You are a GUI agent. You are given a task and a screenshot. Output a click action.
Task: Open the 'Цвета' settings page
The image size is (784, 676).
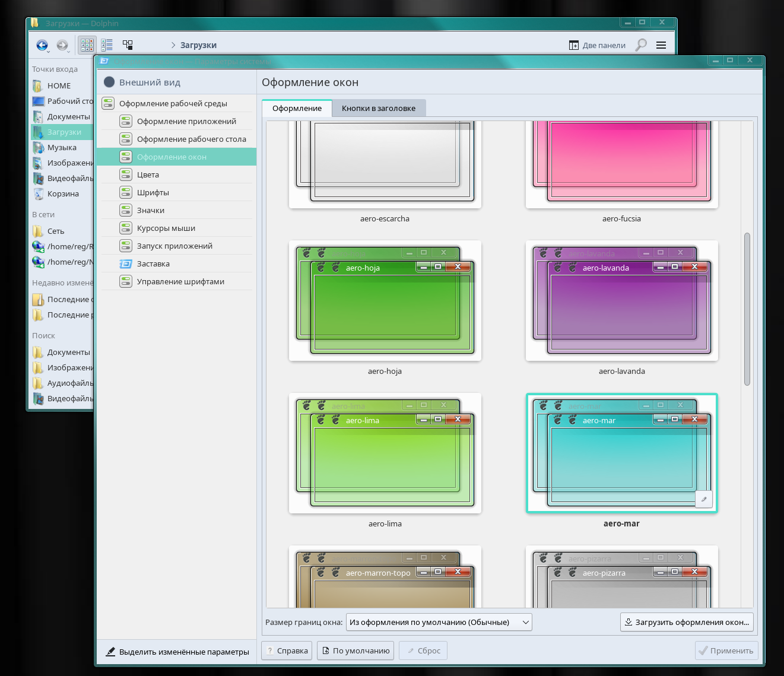tap(148, 174)
